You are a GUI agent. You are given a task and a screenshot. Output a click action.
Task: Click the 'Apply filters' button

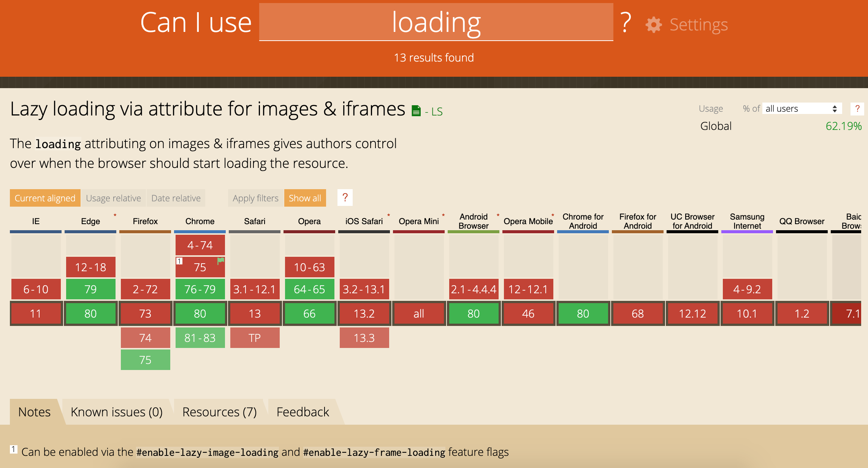tap(256, 198)
